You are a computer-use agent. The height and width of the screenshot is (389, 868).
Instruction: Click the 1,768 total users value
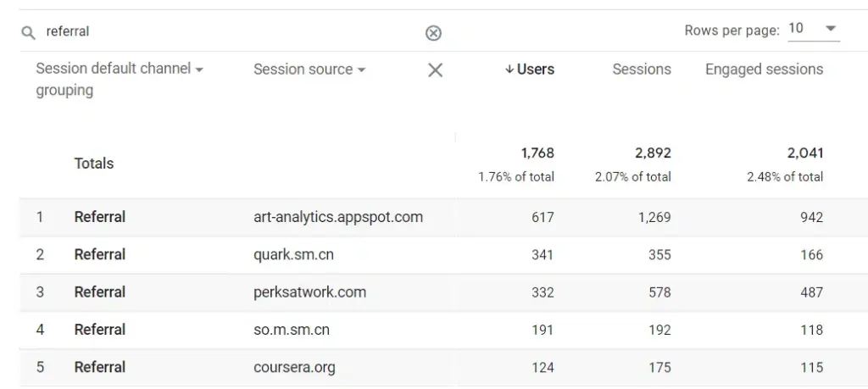[537, 153]
